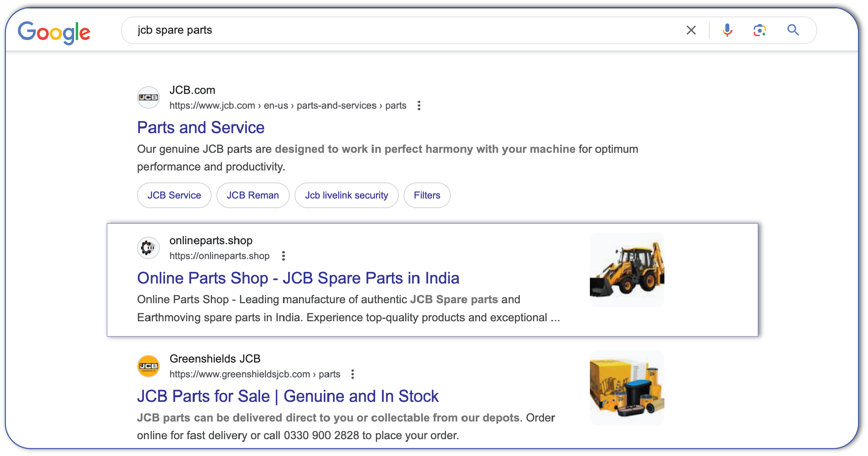Open JCB Parts for Sale link
Screen dimensions: 868x456
tap(288, 396)
